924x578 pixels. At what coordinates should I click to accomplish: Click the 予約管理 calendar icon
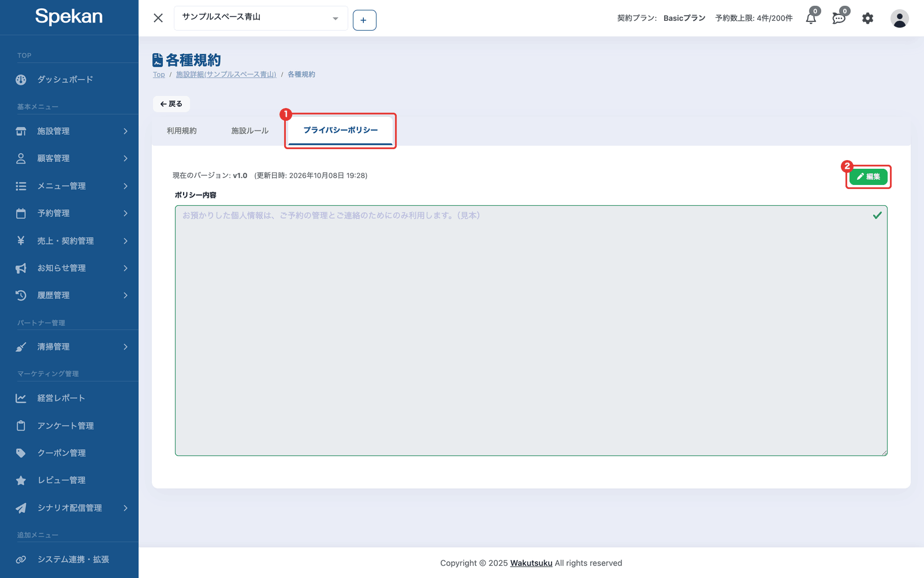coord(21,213)
